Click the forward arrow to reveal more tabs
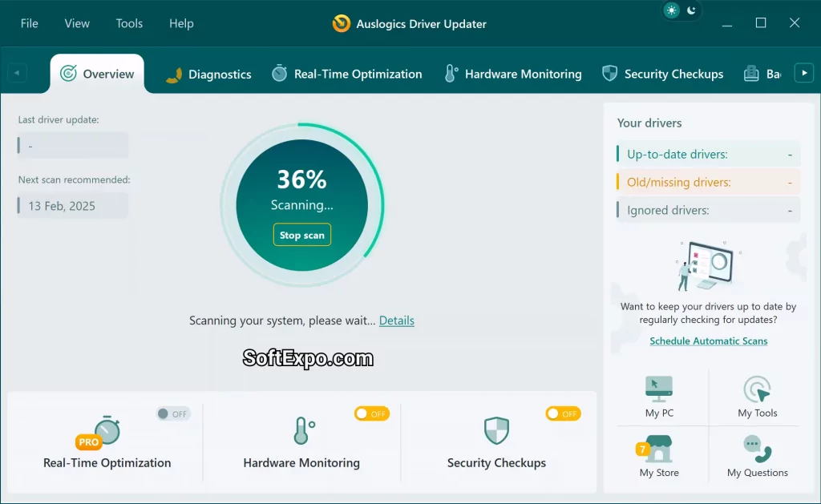 pos(804,71)
